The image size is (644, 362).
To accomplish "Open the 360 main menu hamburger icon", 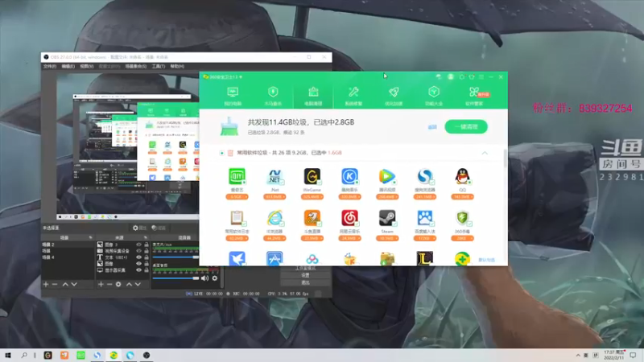I will 481,76.
